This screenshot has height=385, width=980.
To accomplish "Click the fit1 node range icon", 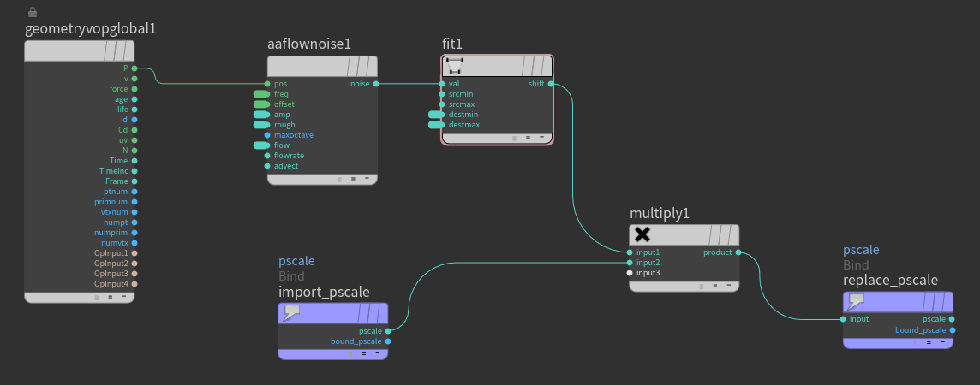I will click(455, 66).
